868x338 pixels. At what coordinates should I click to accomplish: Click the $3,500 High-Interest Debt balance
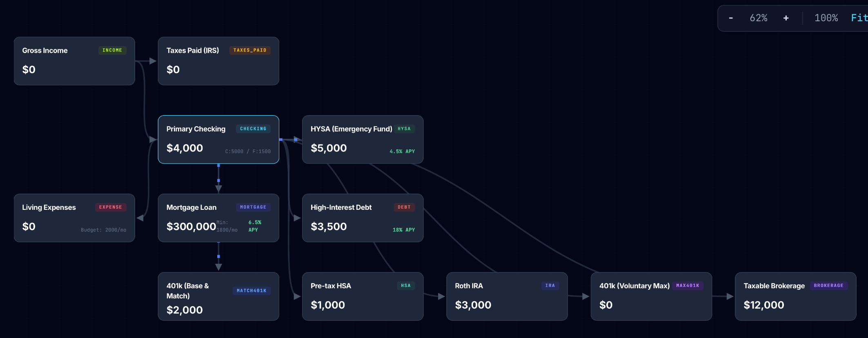[329, 227]
